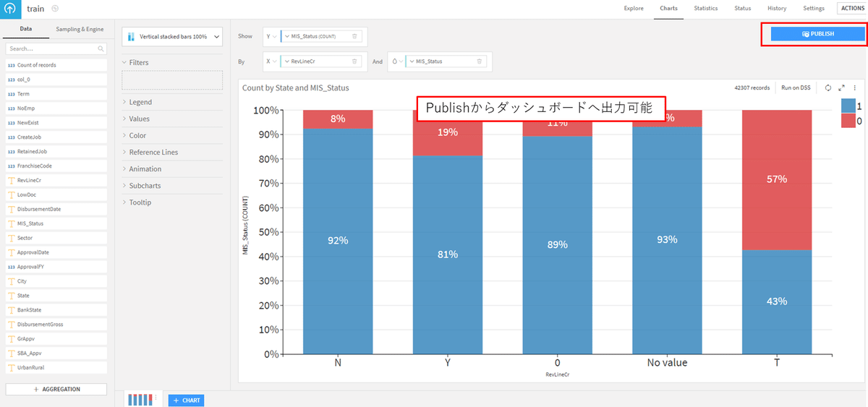Click the text type icon of UrbanRural

tap(12, 368)
